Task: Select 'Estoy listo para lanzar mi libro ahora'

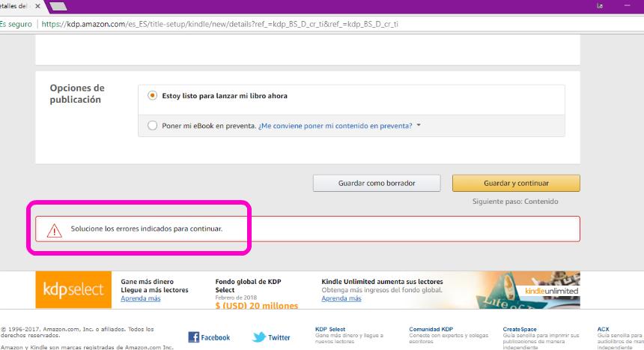Action: (x=153, y=96)
